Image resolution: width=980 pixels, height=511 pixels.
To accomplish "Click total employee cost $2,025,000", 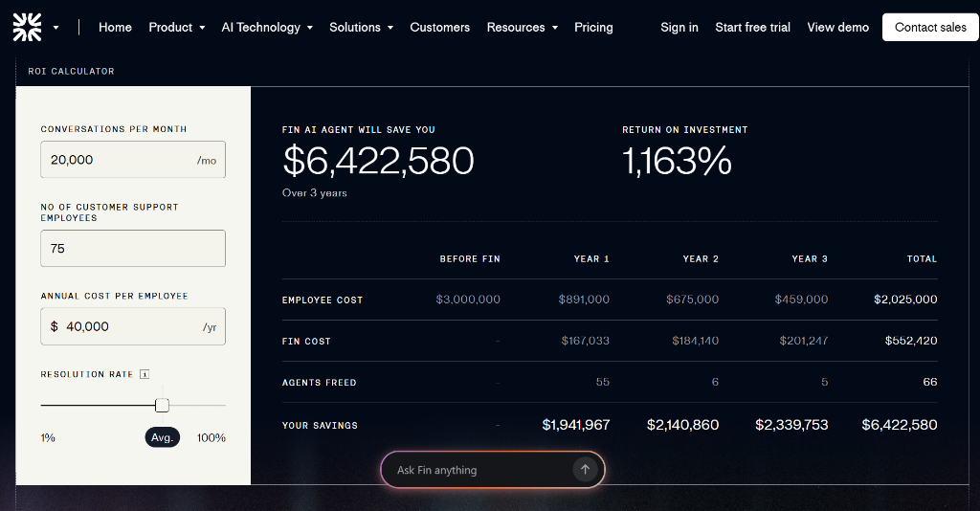I will [905, 300].
